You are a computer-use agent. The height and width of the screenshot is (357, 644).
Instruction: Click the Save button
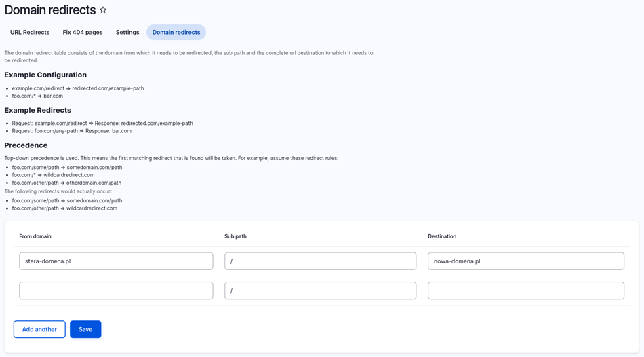[85, 329]
